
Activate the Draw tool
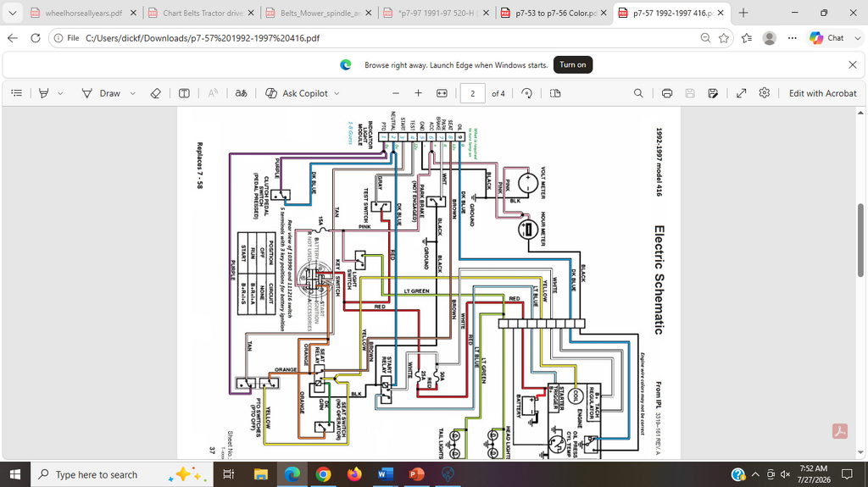(101, 93)
